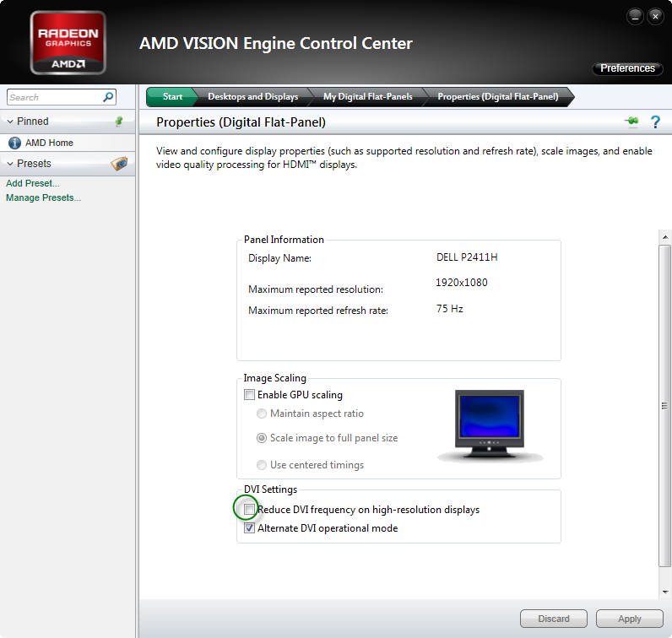The width and height of the screenshot is (672, 638).
Task: Close the Control Center window
Action: pyautogui.click(x=655, y=17)
